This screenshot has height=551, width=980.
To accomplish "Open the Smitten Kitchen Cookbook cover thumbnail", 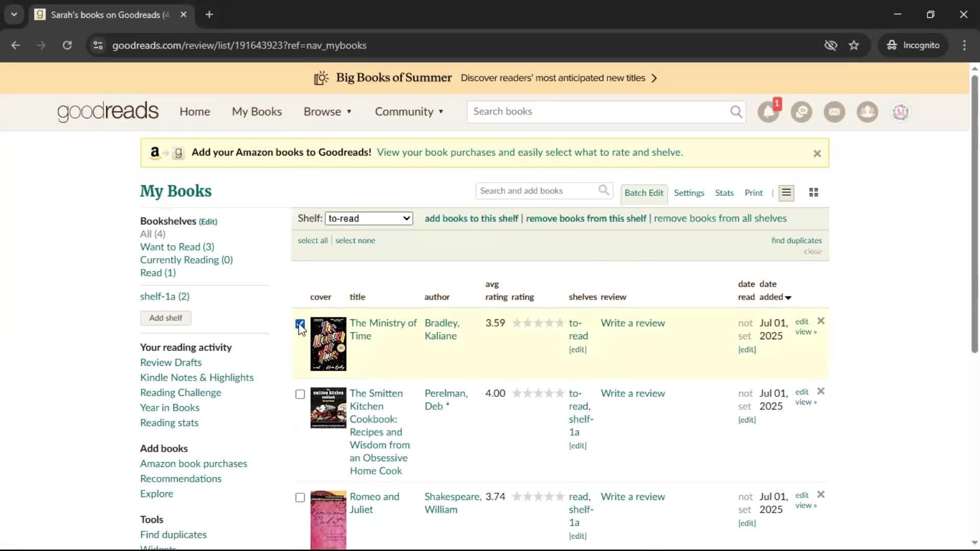I will pos(328,408).
